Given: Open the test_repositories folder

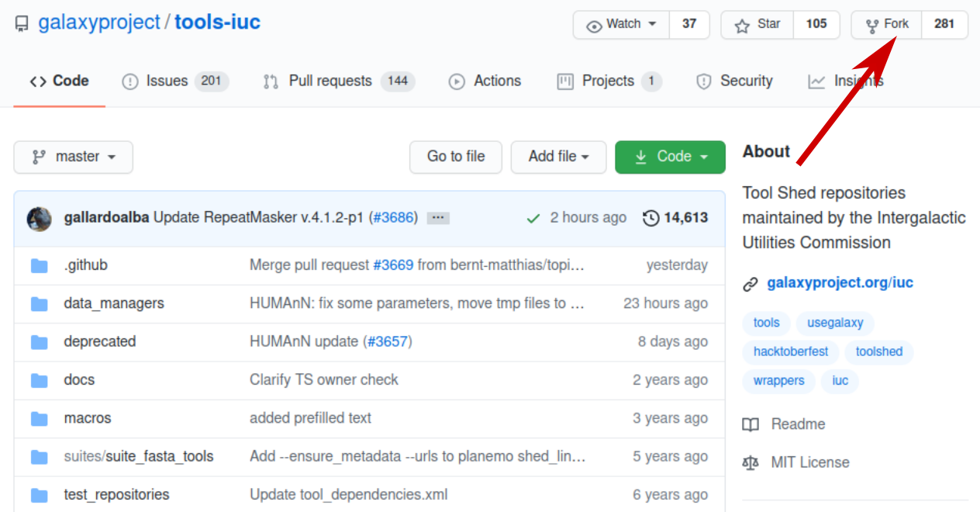Looking at the screenshot, I should pos(116,494).
